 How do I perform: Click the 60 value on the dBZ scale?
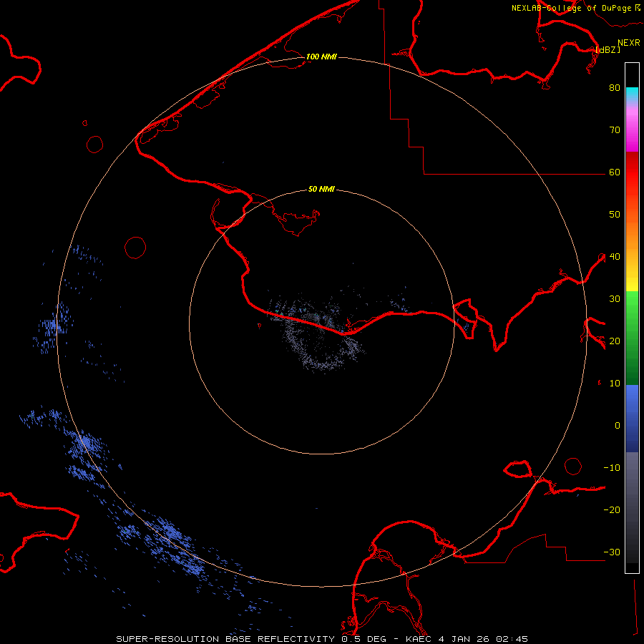615,172
